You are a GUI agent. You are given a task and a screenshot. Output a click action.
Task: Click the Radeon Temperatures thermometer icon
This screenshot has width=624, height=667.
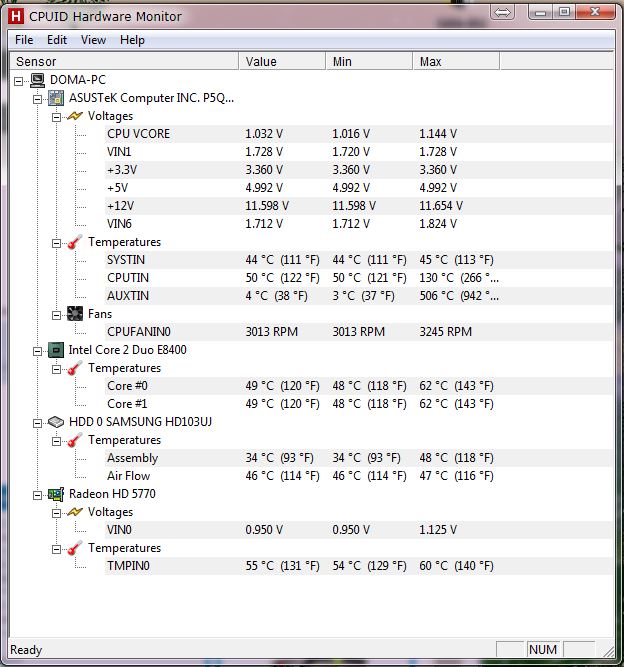(x=75, y=548)
